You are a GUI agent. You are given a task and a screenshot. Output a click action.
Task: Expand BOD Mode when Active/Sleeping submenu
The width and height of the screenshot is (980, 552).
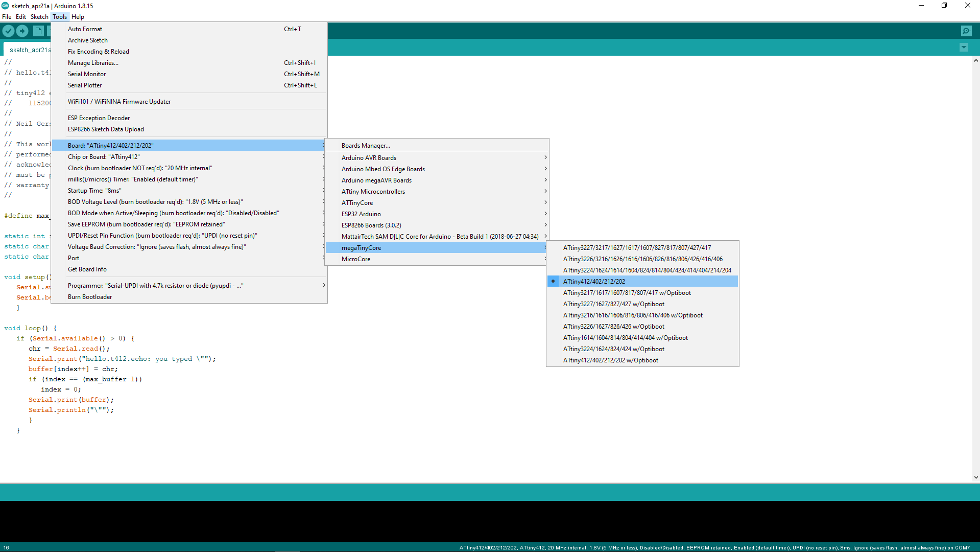(x=189, y=213)
